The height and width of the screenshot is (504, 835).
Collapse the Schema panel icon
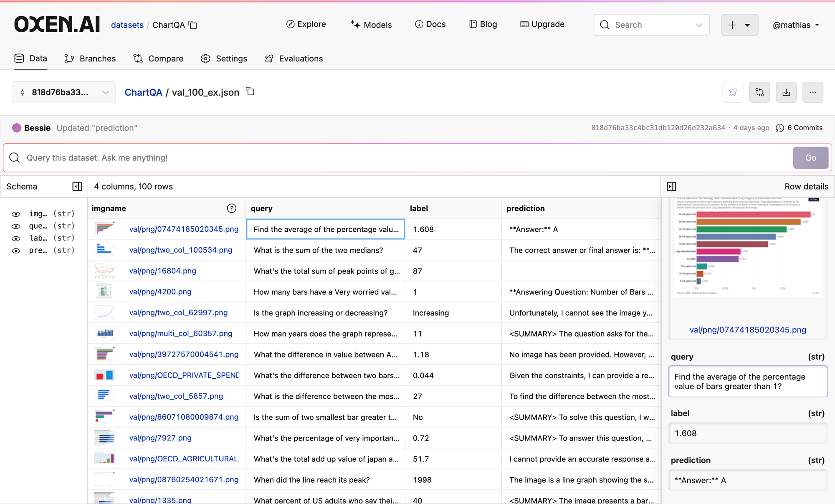pos(77,186)
